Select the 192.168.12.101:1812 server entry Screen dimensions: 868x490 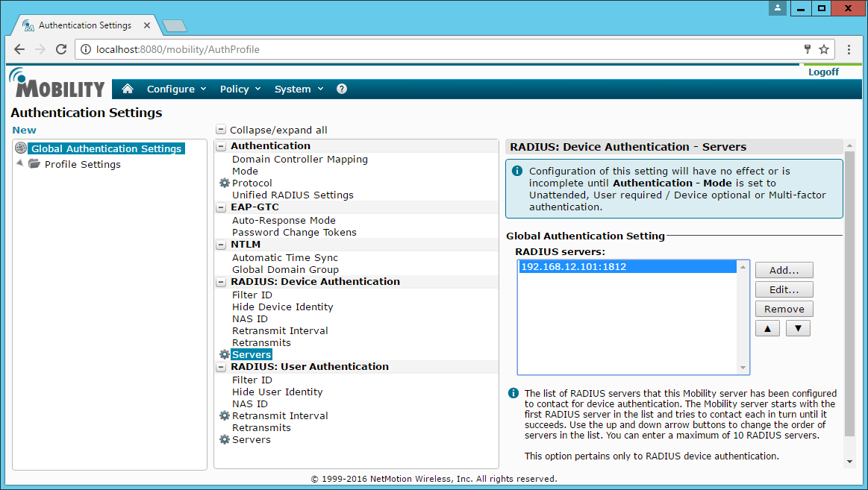pos(573,267)
